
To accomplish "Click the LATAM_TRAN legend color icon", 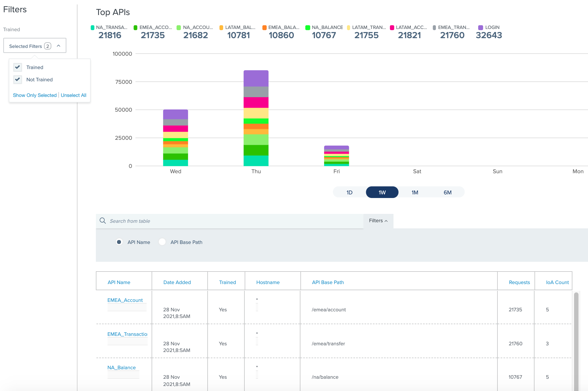I will tap(349, 28).
